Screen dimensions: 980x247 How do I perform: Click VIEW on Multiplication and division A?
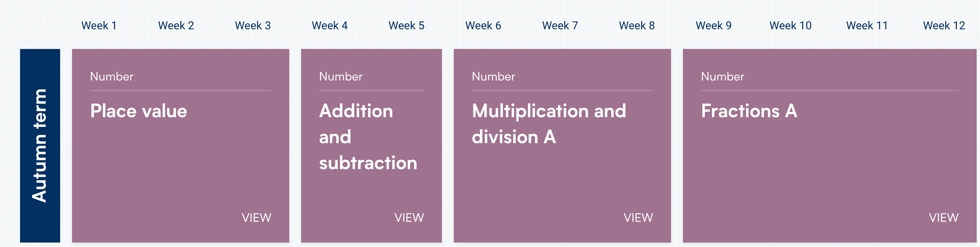click(638, 218)
